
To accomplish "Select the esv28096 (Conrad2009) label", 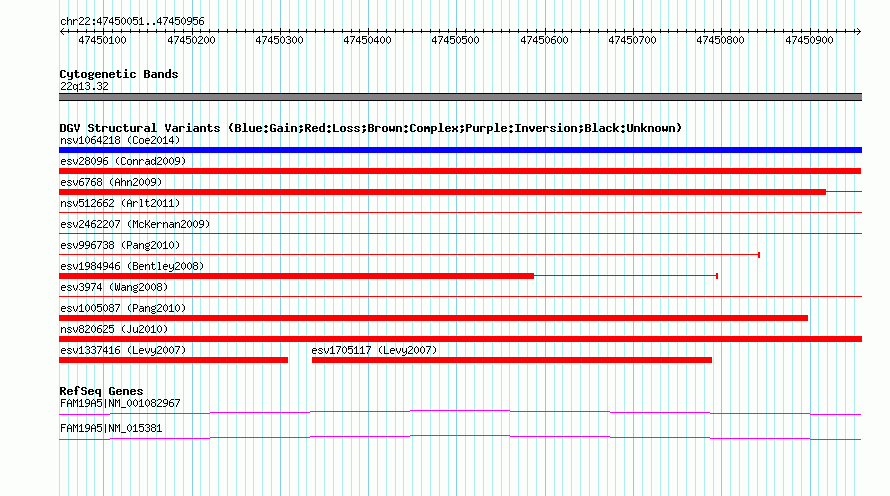I will [123, 161].
